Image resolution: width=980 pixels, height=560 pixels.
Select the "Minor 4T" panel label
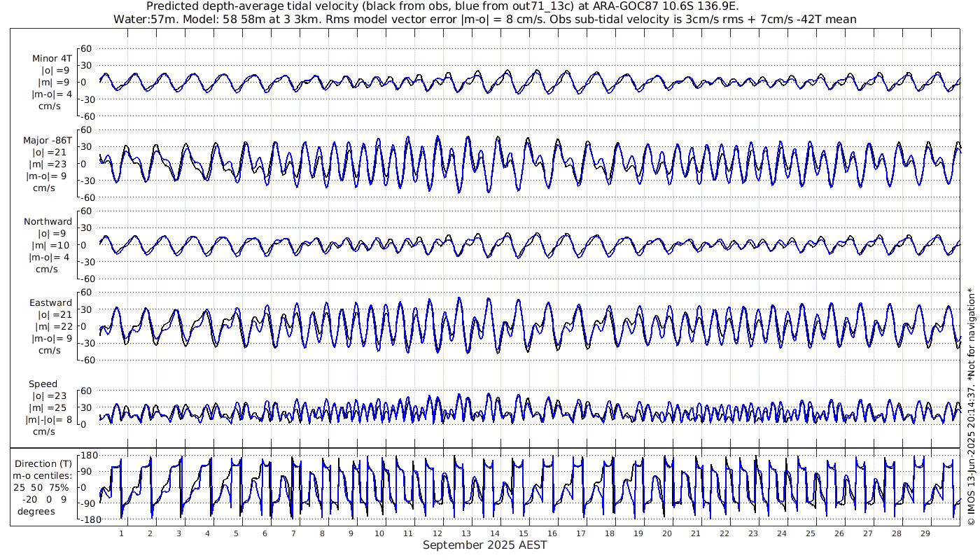[x=52, y=59]
